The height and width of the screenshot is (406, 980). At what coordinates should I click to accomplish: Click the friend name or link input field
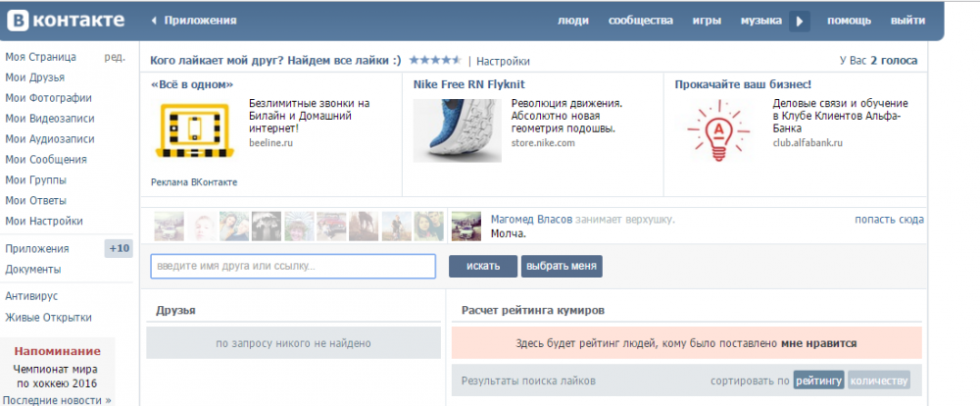[x=293, y=266]
